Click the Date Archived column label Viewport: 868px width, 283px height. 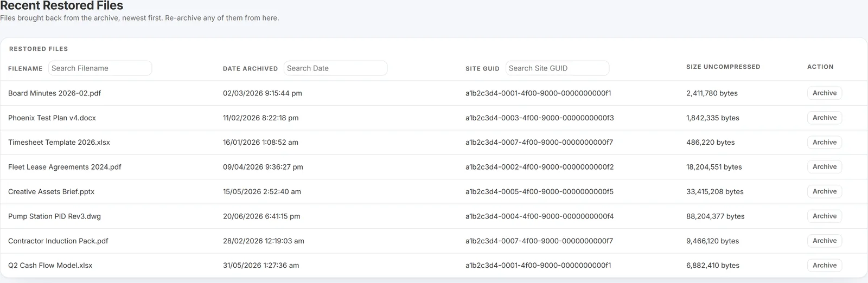pos(250,69)
